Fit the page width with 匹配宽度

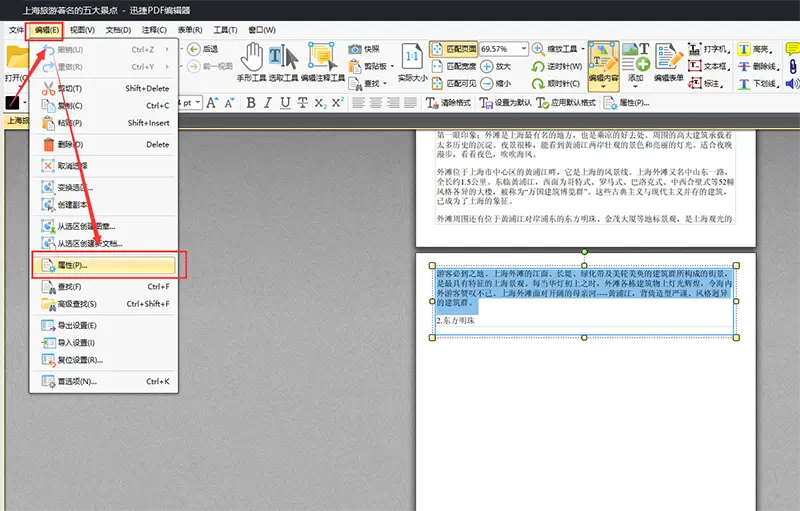[454, 66]
